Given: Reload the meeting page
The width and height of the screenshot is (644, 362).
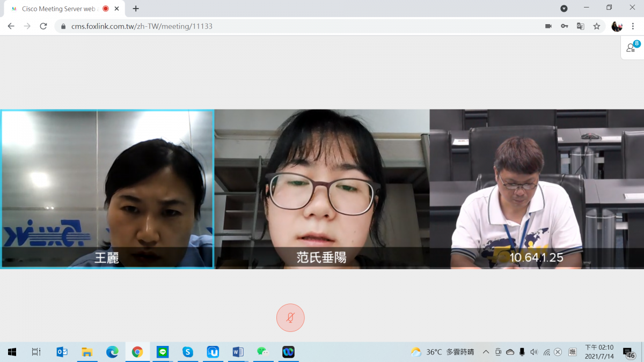Looking at the screenshot, I should (43, 26).
